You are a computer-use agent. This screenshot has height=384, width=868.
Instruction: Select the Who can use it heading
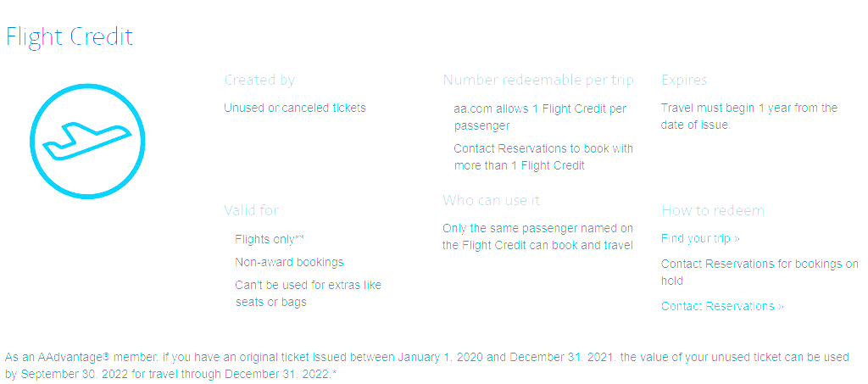[491, 200]
